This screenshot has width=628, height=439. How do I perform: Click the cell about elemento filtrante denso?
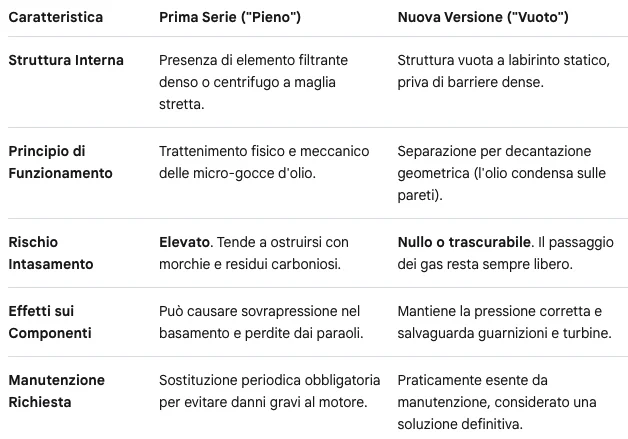click(254, 82)
